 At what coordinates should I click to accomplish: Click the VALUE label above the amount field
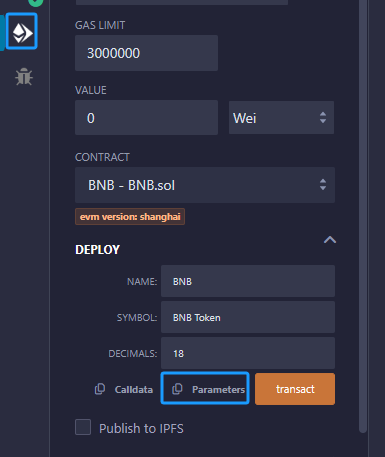[x=91, y=90]
